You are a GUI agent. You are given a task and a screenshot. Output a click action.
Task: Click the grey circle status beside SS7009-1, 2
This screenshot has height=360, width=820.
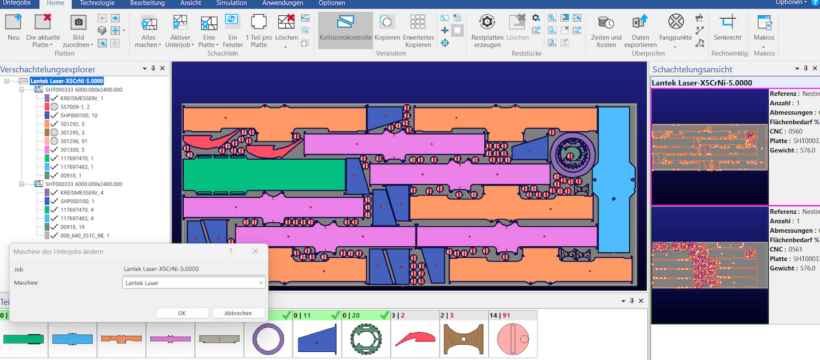(54, 107)
